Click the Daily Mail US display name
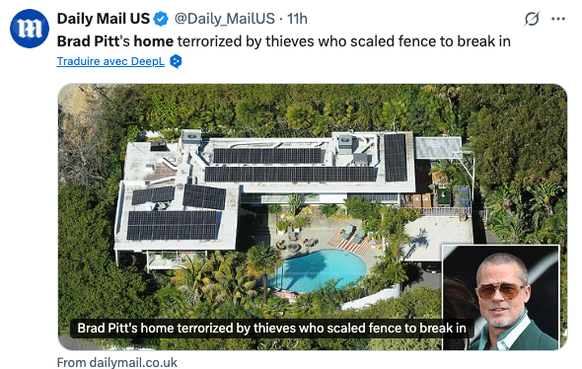582x369 pixels. click(103, 19)
